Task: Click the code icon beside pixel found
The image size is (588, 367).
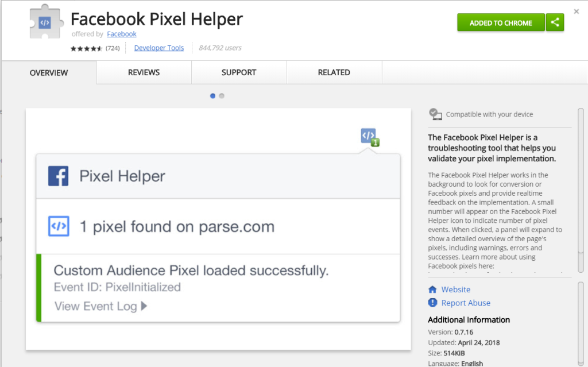Action: 59,226
